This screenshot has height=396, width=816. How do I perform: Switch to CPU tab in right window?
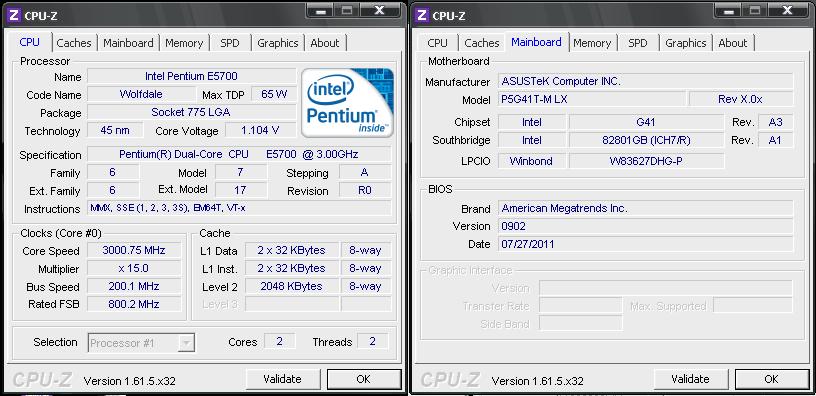pyautogui.click(x=437, y=43)
